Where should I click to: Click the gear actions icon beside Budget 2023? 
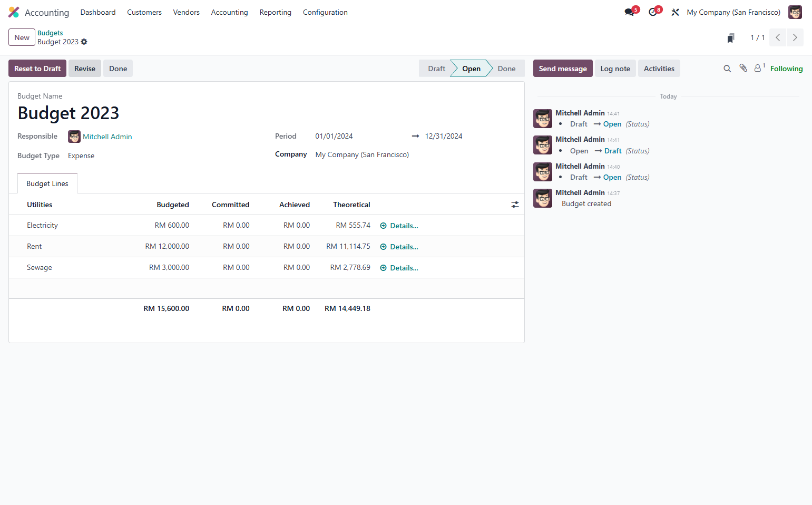[84, 42]
